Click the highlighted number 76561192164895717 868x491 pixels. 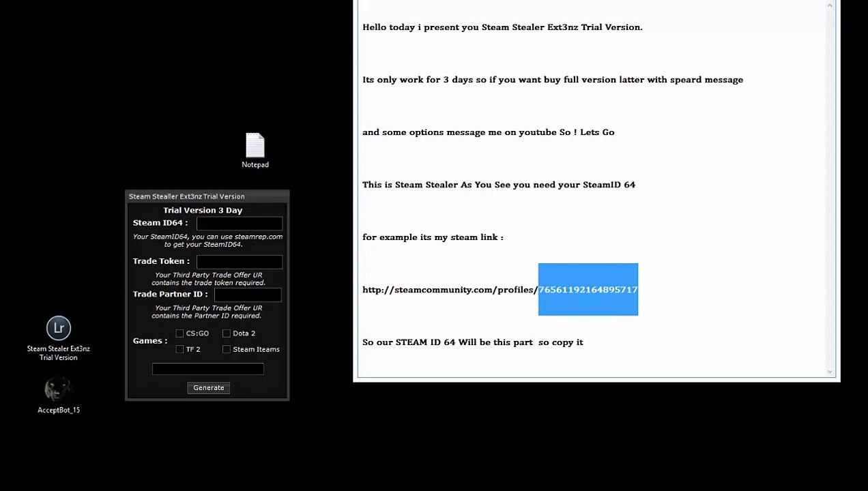pos(588,290)
